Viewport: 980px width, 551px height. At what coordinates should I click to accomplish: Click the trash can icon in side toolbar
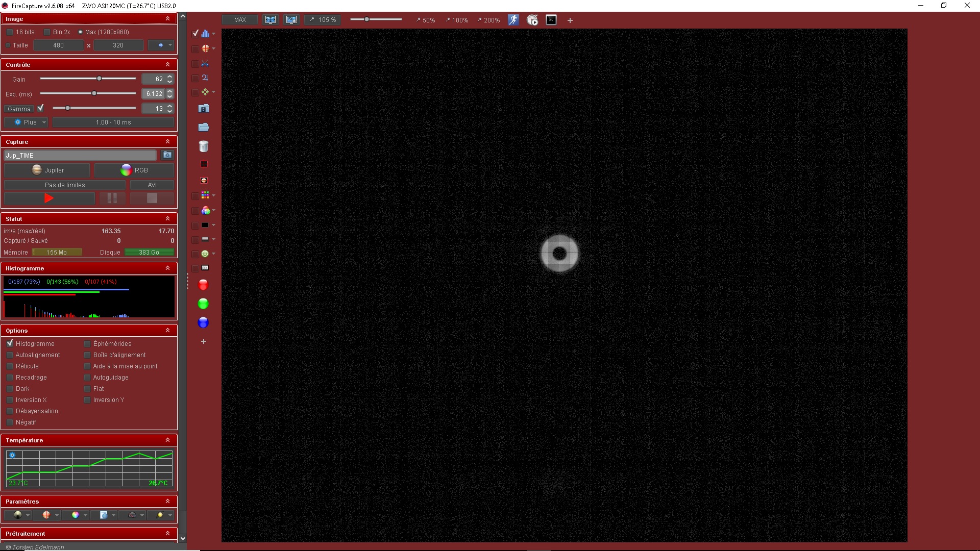pyautogui.click(x=203, y=146)
